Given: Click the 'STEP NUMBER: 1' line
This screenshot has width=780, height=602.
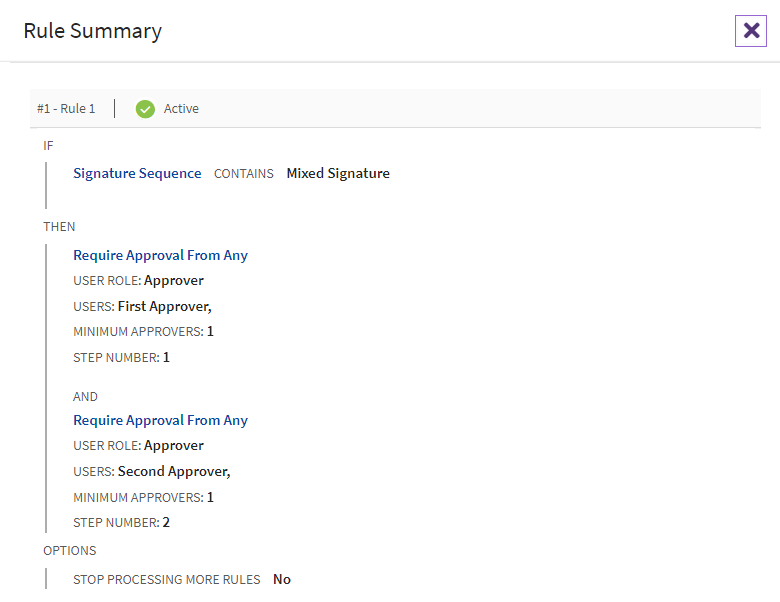Looking at the screenshot, I should pyautogui.click(x=121, y=357).
